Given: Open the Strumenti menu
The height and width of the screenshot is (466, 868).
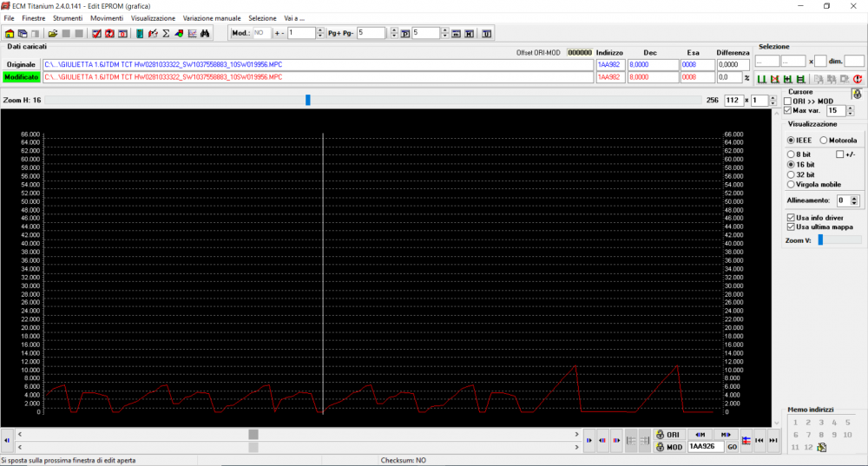Looking at the screenshot, I should coord(68,18).
